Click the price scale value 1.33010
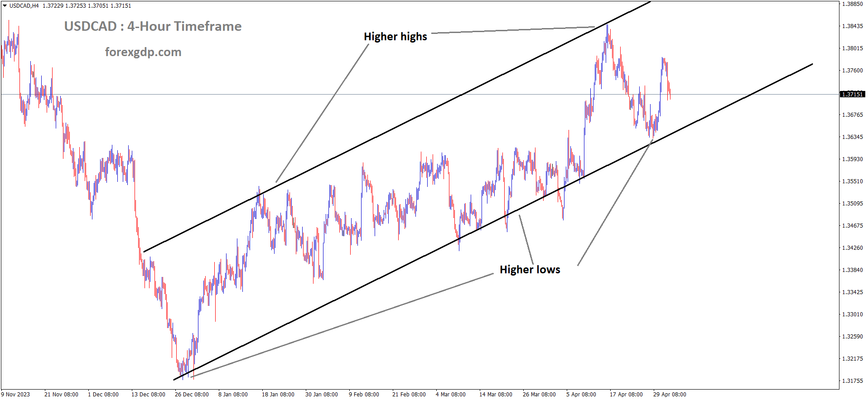Viewport: 868px width, 400px height. pyautogui.click(x=853, y=314)
